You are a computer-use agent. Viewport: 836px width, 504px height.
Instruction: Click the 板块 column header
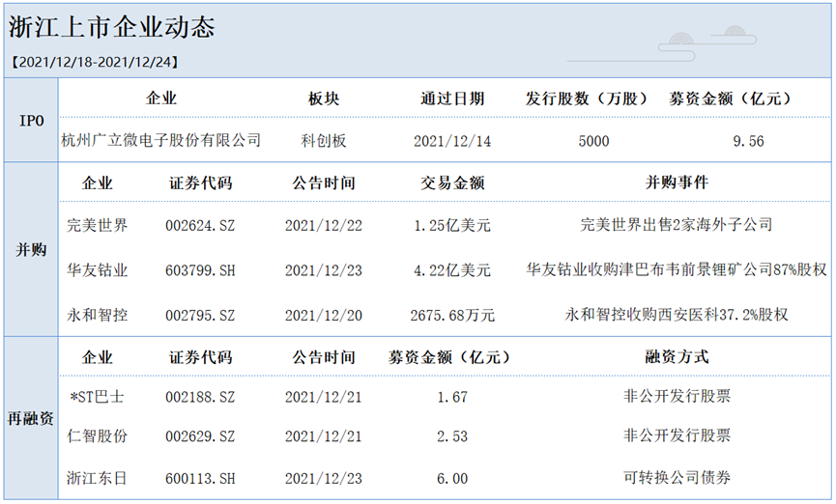pos(324,98)
